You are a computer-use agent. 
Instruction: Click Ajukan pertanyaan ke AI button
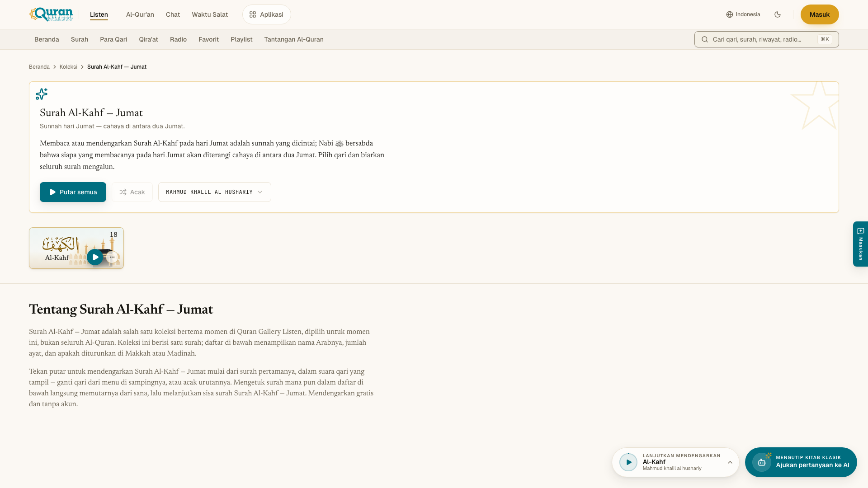click(801, 462)
